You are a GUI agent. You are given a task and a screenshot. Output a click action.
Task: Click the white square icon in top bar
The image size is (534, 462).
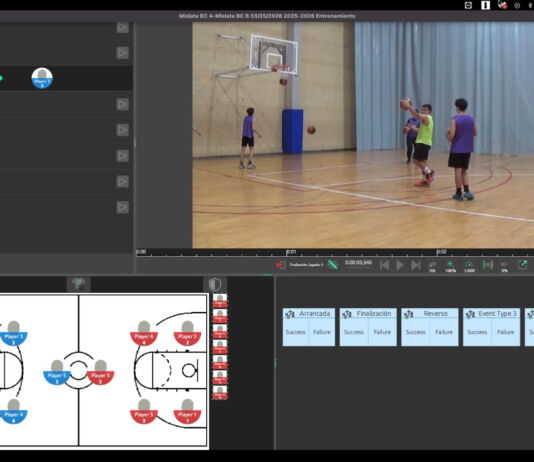(485, 5)
